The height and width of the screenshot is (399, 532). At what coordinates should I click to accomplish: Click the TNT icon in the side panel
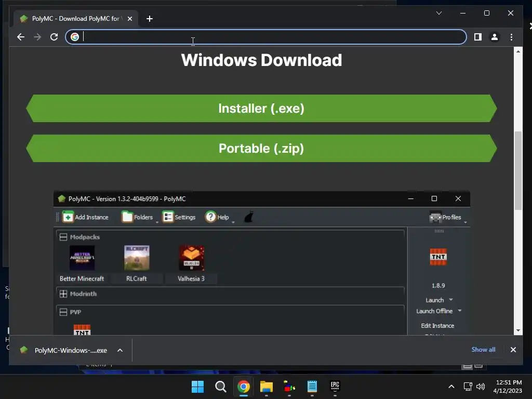point(438,257)
